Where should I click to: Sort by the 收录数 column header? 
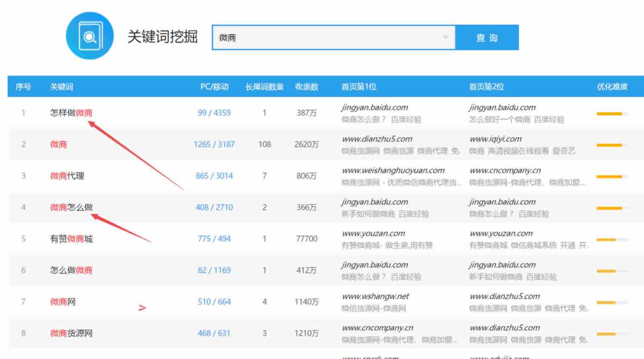click(306, 87)
